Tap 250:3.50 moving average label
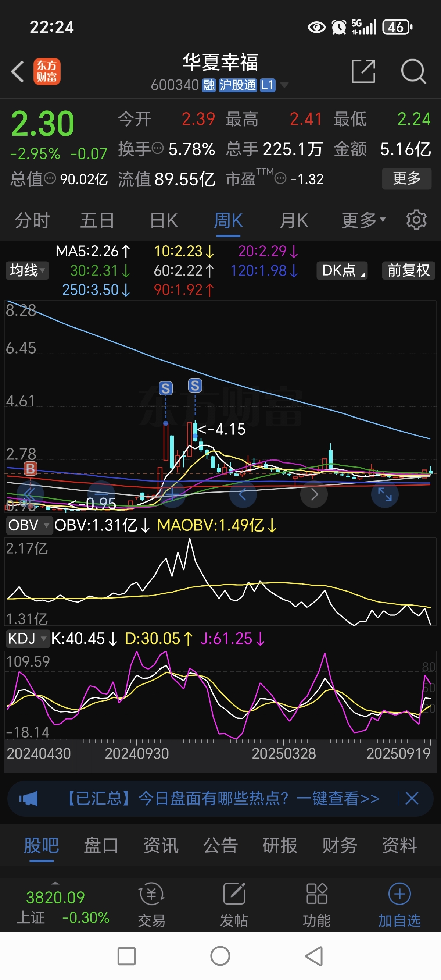Image resolution: width=441 pixels, height=980 pixels. 96,290
